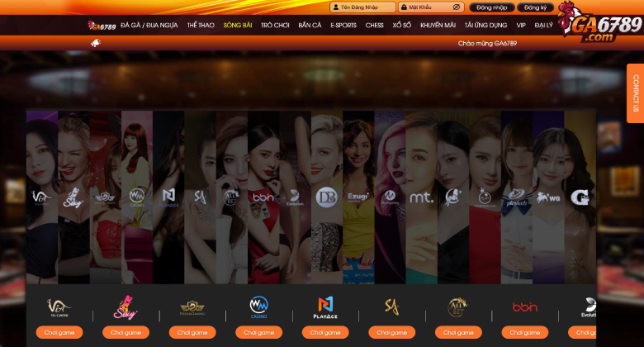Open the CONTACT US side tab
The height and width of the screenshot is (347, 644).
pyautogui.click(x=636, y=93)
